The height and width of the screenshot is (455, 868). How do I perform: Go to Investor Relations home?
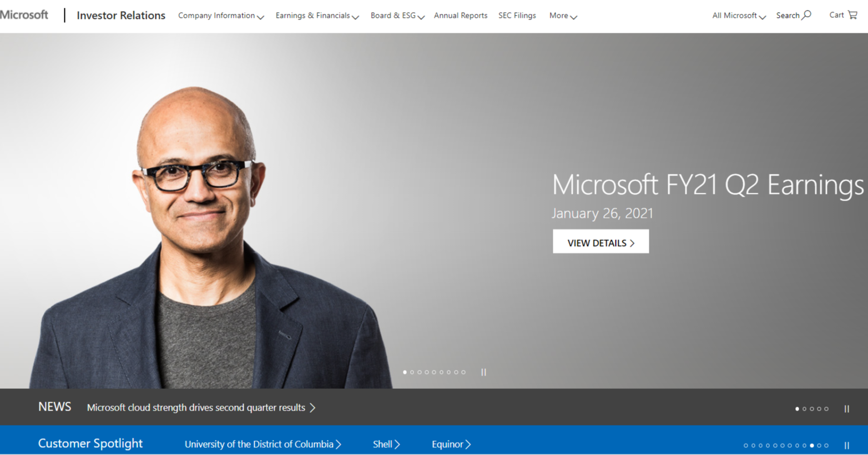coord(121,16)
